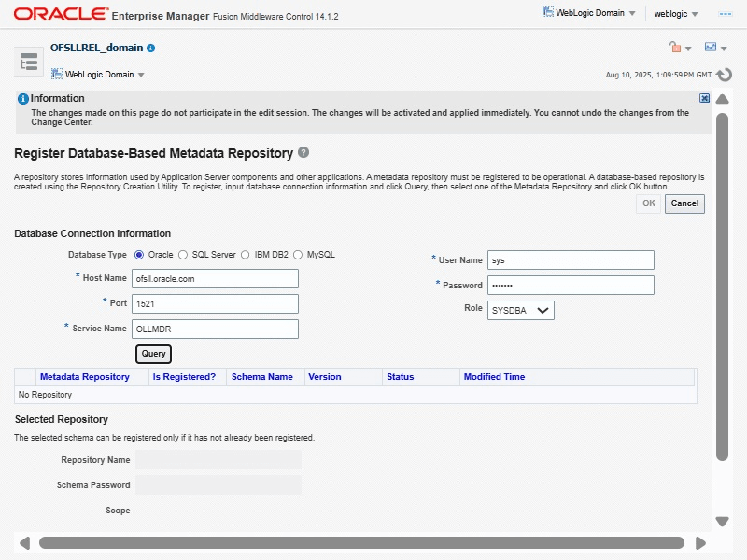Screen dimensions: 747x560
Task: Open the three-dot overflow menu at top right
Action: coord(726,14)
